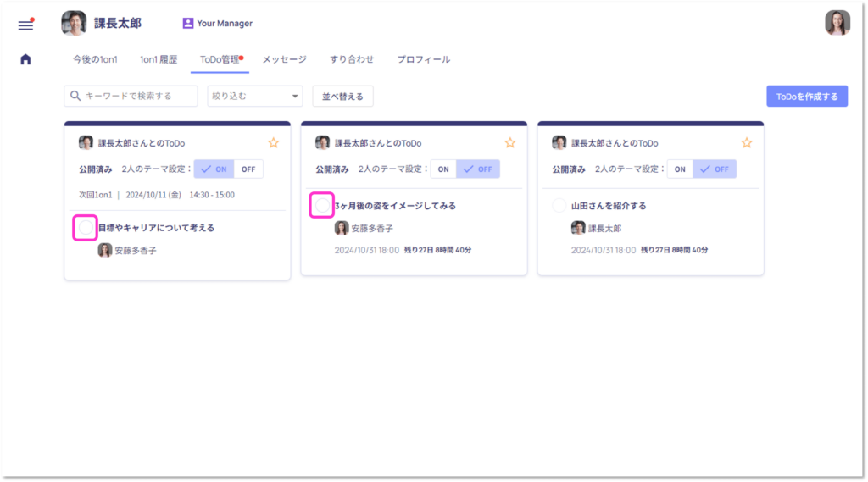Focus the キーワードで検索する search field
Screen dimensions: 868x482
point(131,97)
